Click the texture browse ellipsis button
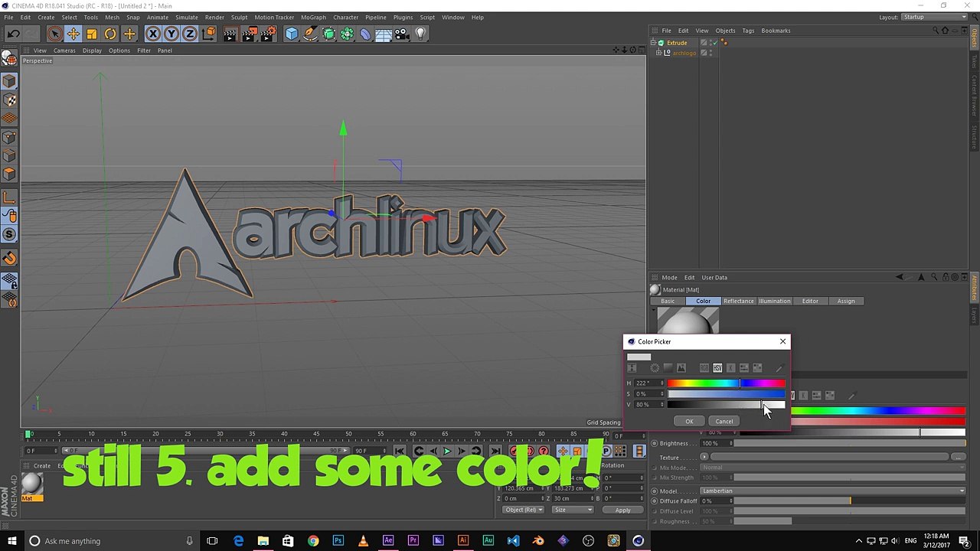 [958, 457]
